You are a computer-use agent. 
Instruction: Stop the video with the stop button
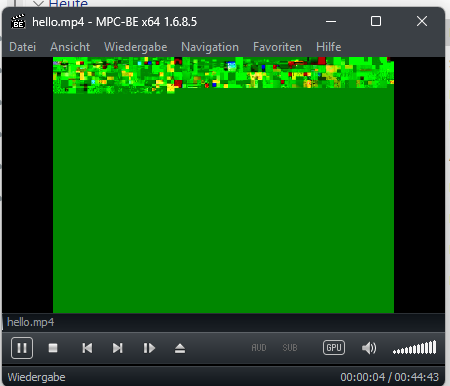click(53, 348)
